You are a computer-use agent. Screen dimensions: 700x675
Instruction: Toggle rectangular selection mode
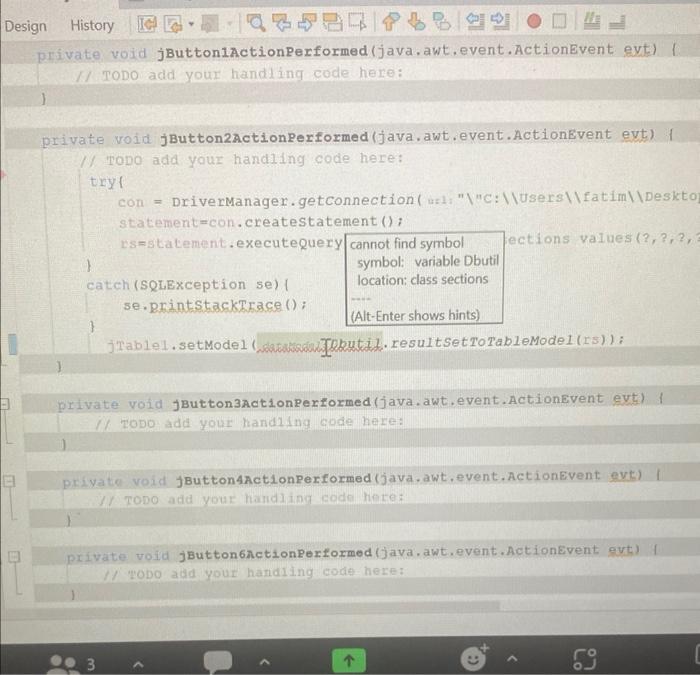pyautogui.click(x=358, y=21)
